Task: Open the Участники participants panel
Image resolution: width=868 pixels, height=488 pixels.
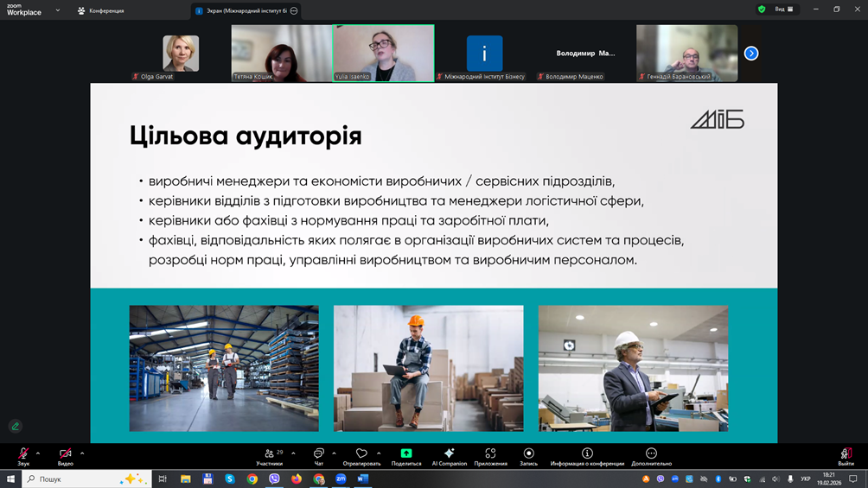Action: pos(270,454)
